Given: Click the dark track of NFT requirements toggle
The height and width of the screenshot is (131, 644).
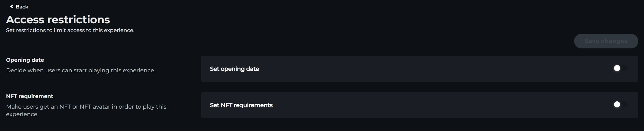Looking at the screenshot, I should tap(624, 105).
